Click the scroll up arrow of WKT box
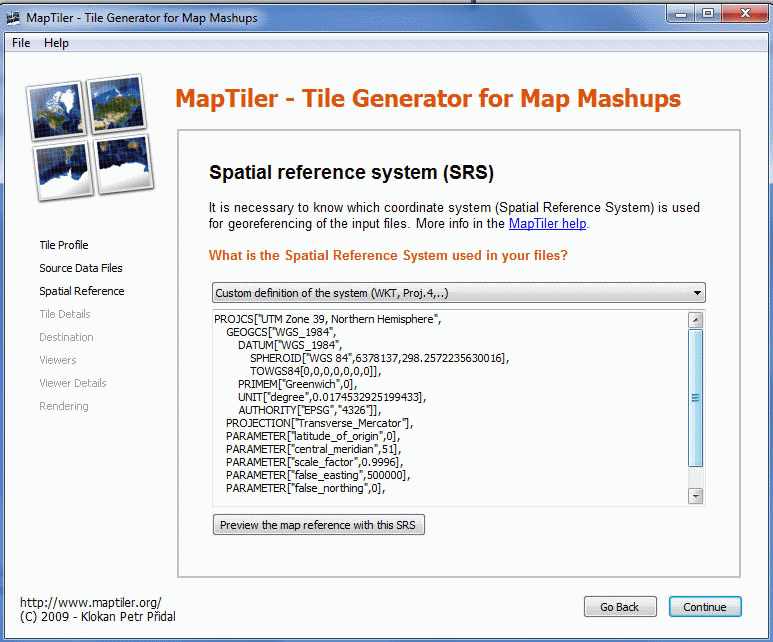The height and width of the screenshot is (642, 773). [x=696, y=321]
